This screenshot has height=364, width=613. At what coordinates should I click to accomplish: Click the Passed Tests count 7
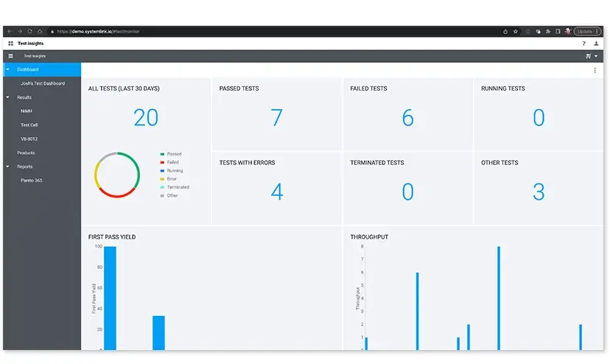coord(276,117)
